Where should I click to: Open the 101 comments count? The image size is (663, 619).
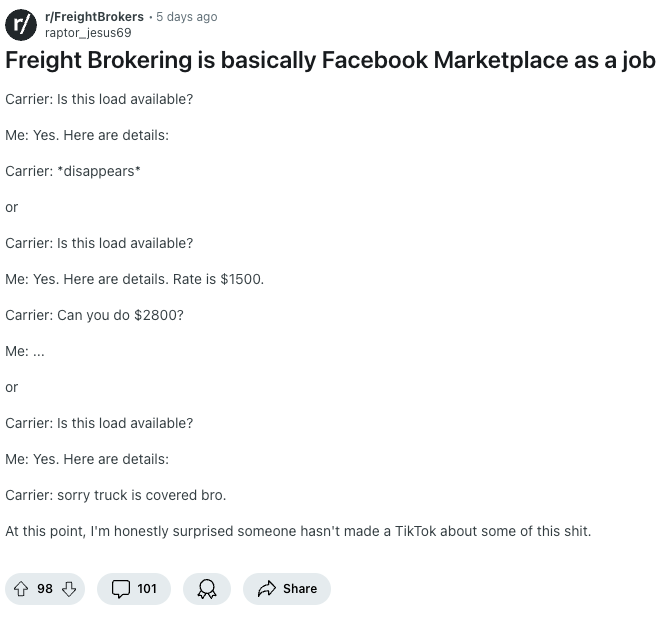(146, 589)
